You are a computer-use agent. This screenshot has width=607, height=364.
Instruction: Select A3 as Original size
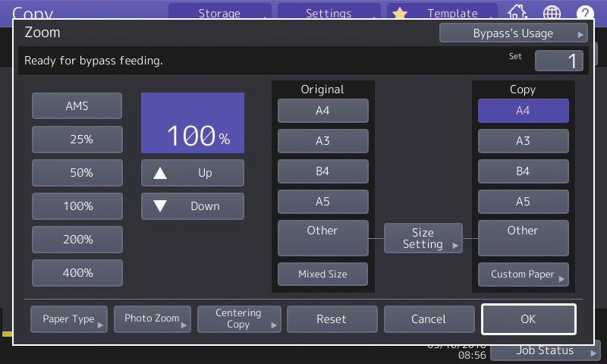click(322, 141)
